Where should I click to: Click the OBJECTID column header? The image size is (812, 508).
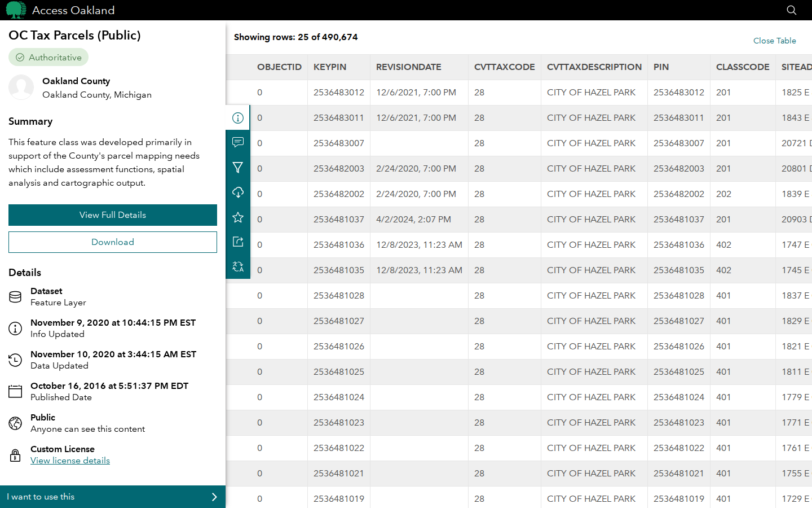[279, 67]
